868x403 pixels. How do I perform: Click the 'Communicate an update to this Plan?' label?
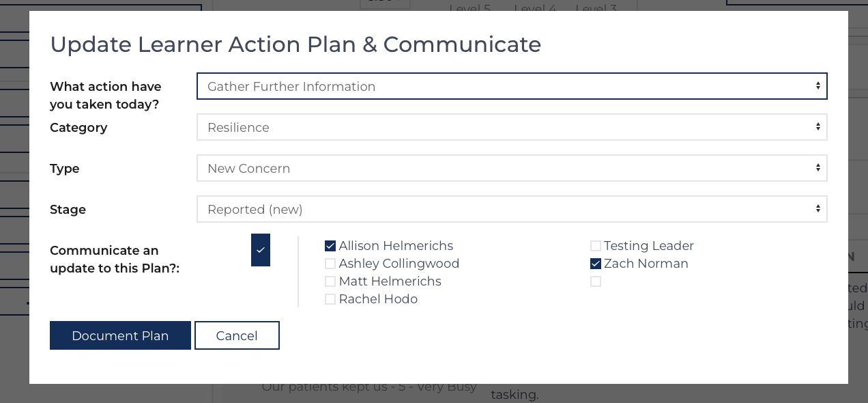pos(115,260)
